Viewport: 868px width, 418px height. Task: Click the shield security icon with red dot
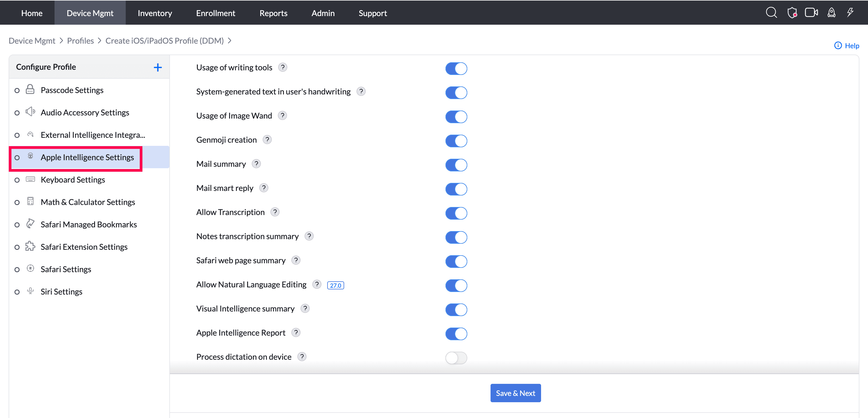792,13
